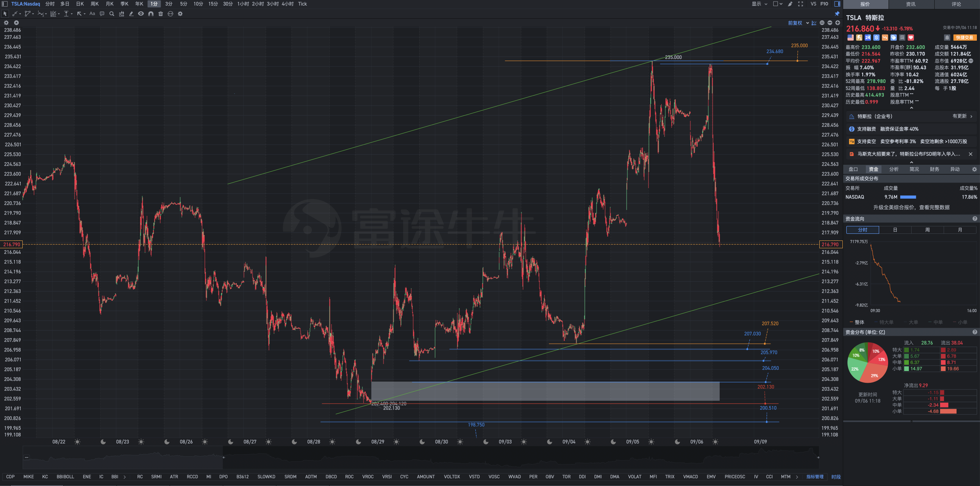Expand the wave tool options arrow
The height and width of the screenshot is (486, 980).
[46, 14]
